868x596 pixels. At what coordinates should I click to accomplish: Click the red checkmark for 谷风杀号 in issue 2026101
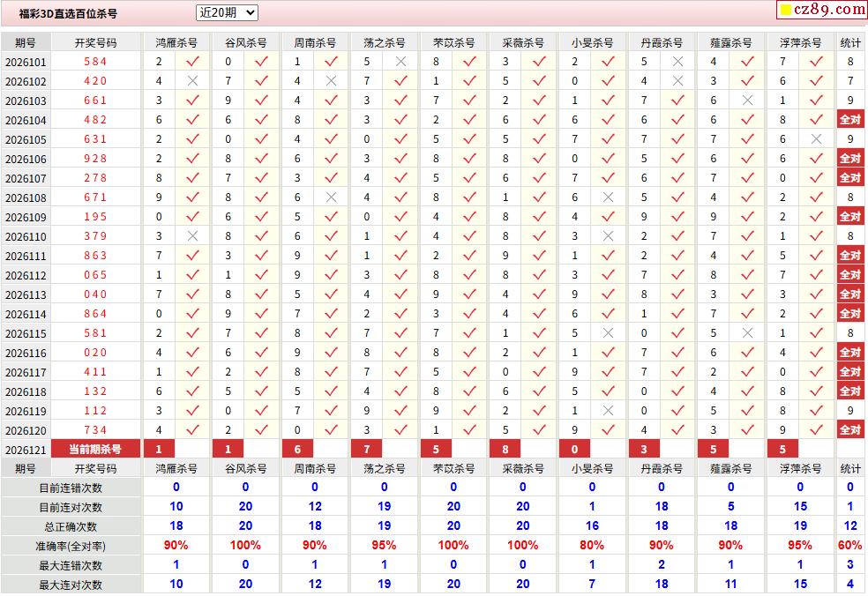(x=261, y=62)
